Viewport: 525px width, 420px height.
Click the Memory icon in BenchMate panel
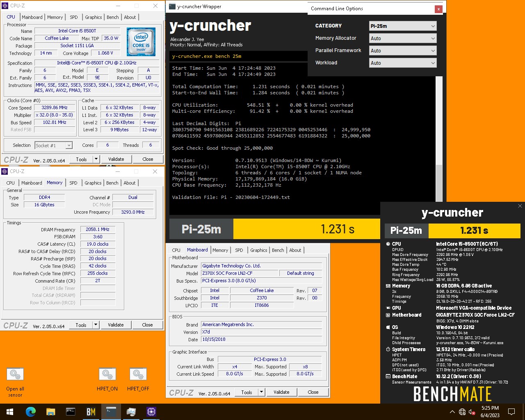pyautogui.click(x=388, y=286)
